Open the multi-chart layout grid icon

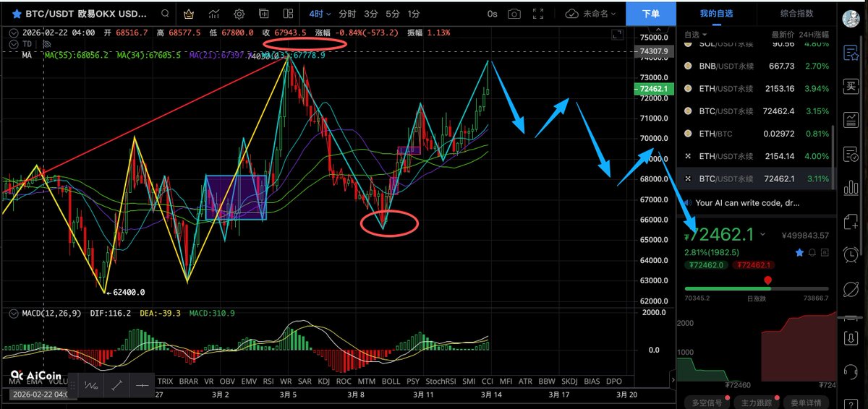click(289, 14)
